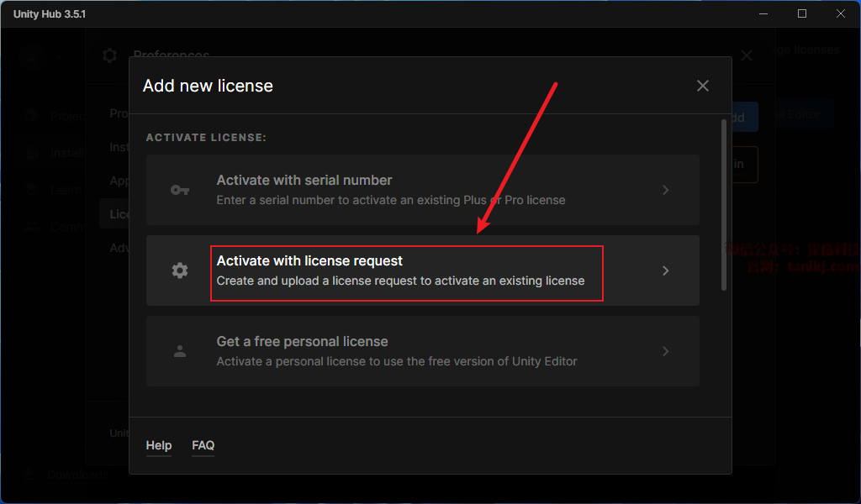Click the key icon for serial number activation

pos(180,190)
